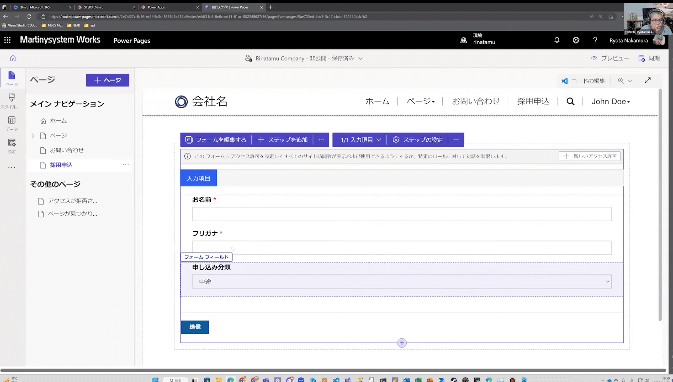
Task: Open the ellipsis after ステップを追加
Action: pos(321,140)
